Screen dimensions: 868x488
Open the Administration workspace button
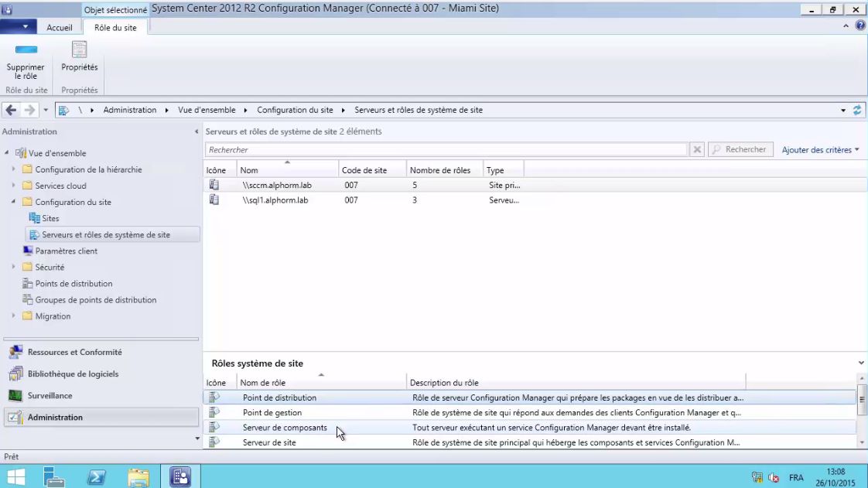[101, 417]
